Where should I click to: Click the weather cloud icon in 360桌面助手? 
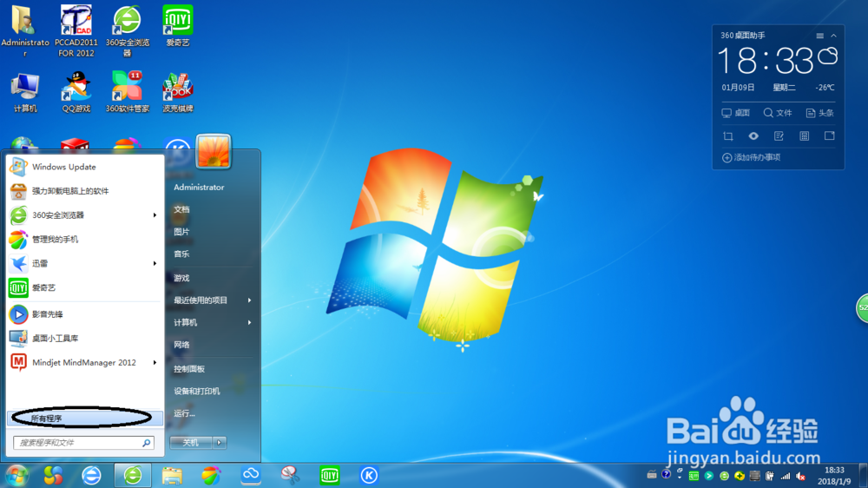828,56
